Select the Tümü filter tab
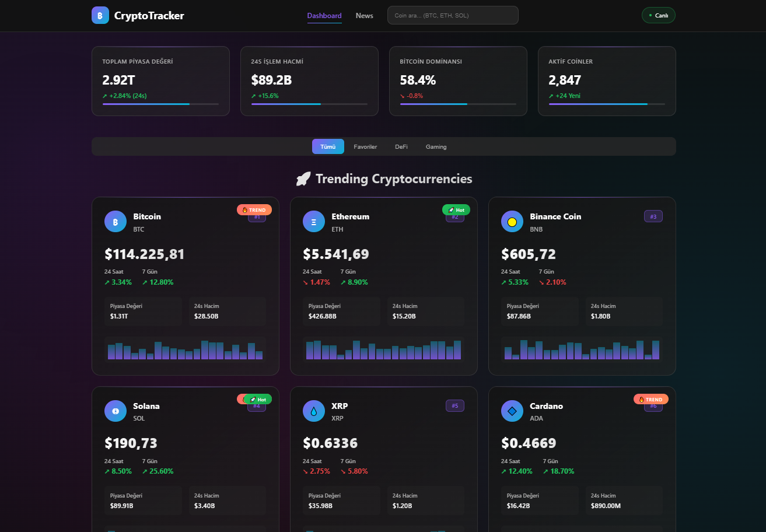Viewport: 766px width, 532px height. pyautogui.click(x=328, y=146)
